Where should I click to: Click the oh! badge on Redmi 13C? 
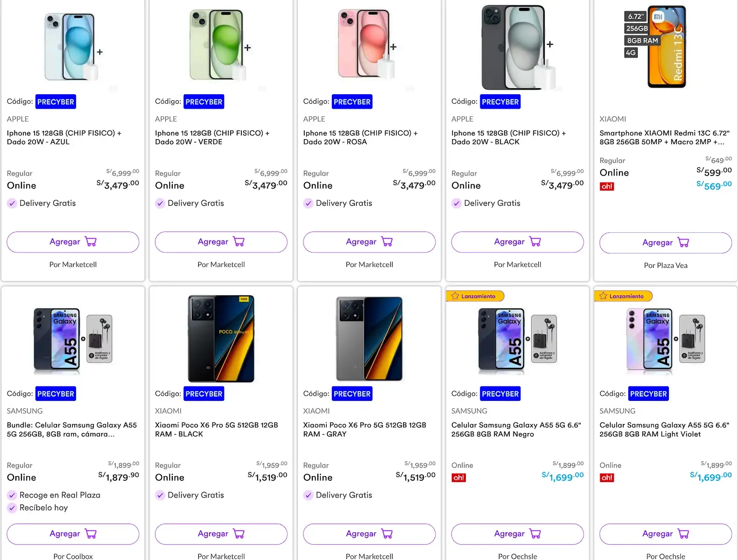pyautogui.click(x=607, y=187)
